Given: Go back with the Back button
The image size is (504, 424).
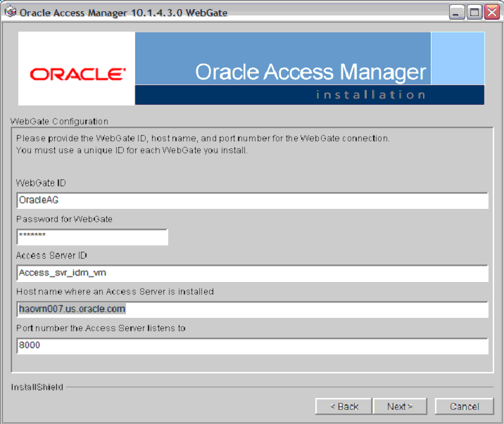Looking at the screenshot, I should pos(344,406).
